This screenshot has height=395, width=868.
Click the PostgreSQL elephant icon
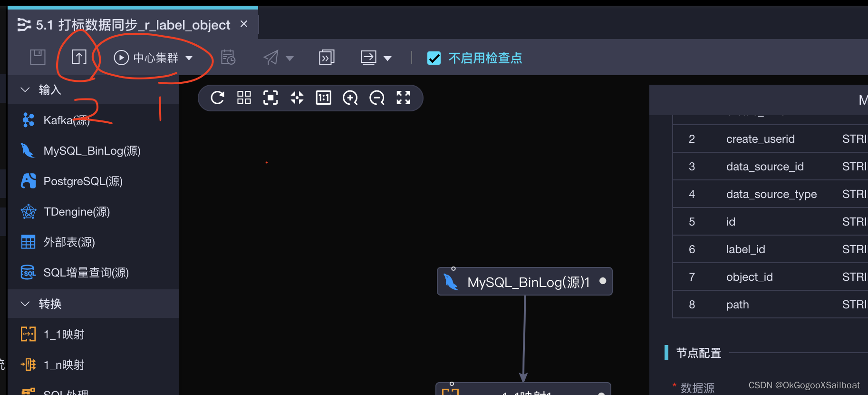(x=29, y=181)
